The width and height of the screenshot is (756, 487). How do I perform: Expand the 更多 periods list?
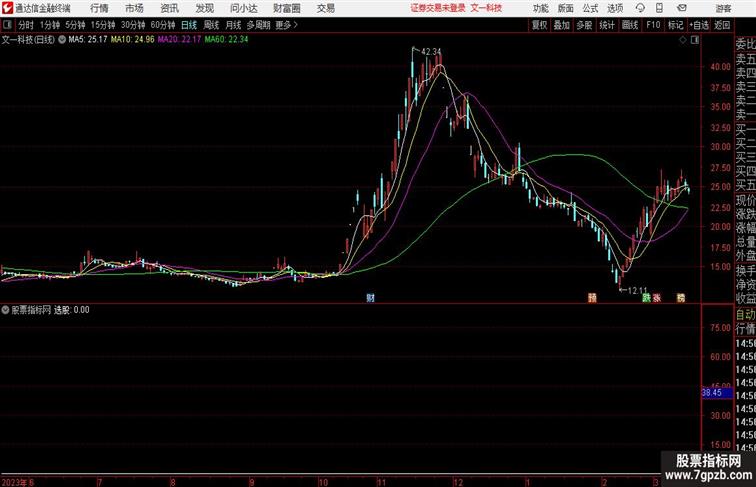[x=286, y=25]
